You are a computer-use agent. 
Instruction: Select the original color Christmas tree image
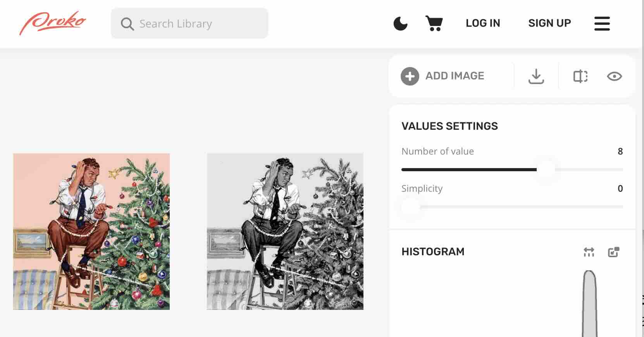[91, 232]
